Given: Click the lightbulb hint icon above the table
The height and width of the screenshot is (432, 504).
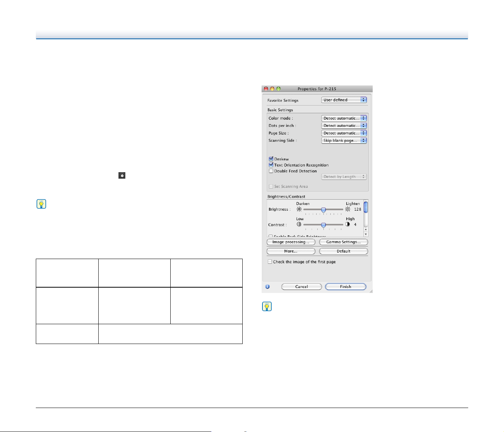Looking at the screenshot, I should (x=41, y=204).
